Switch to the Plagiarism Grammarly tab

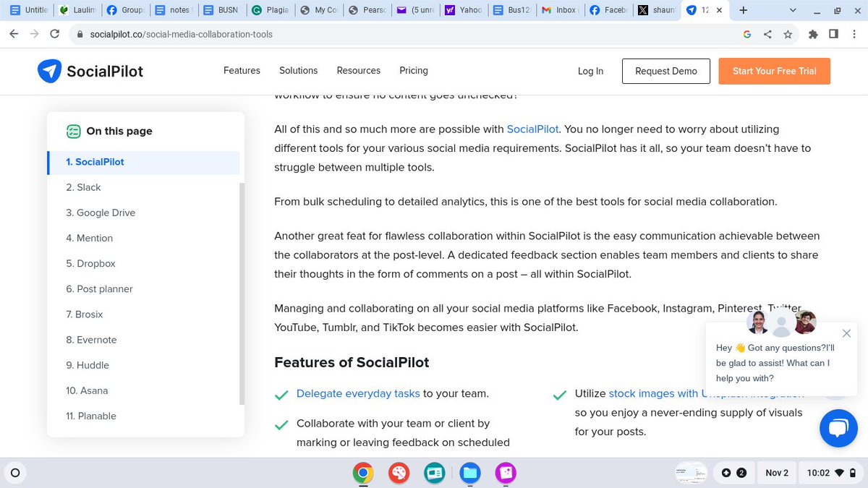click(269, 10)
